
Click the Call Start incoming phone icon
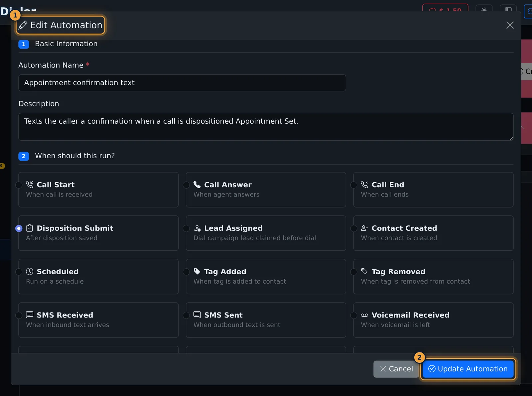pyautogui.click(x=30, y=185)
